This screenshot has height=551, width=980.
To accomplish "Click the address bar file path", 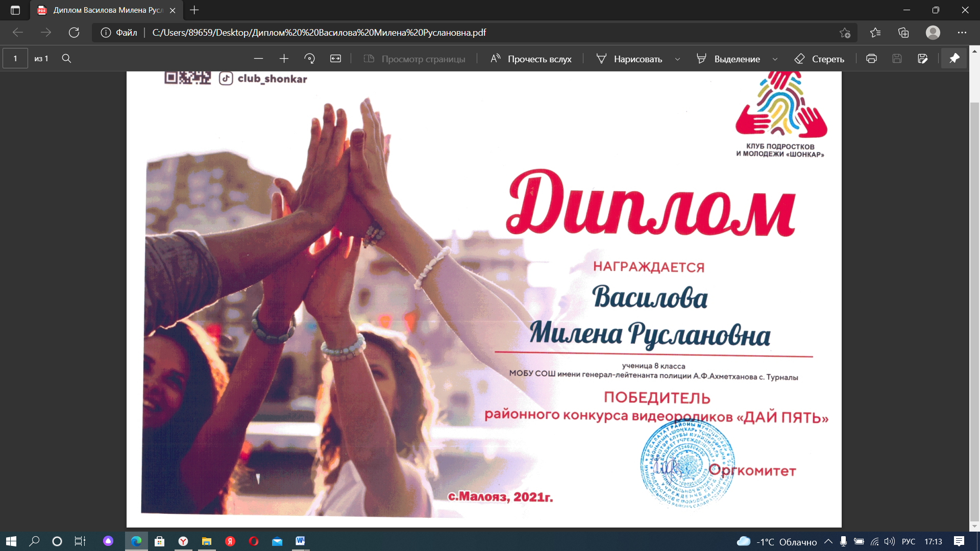I will coord(319,33).
